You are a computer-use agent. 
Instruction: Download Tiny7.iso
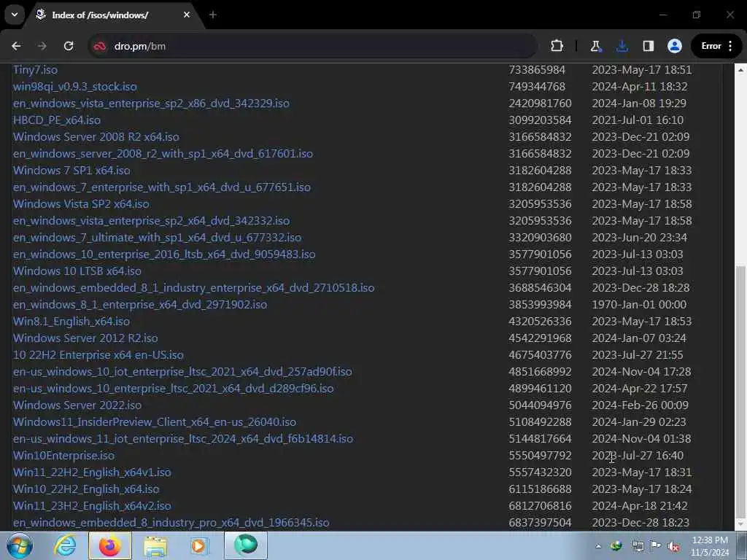[x=35, y=70]
